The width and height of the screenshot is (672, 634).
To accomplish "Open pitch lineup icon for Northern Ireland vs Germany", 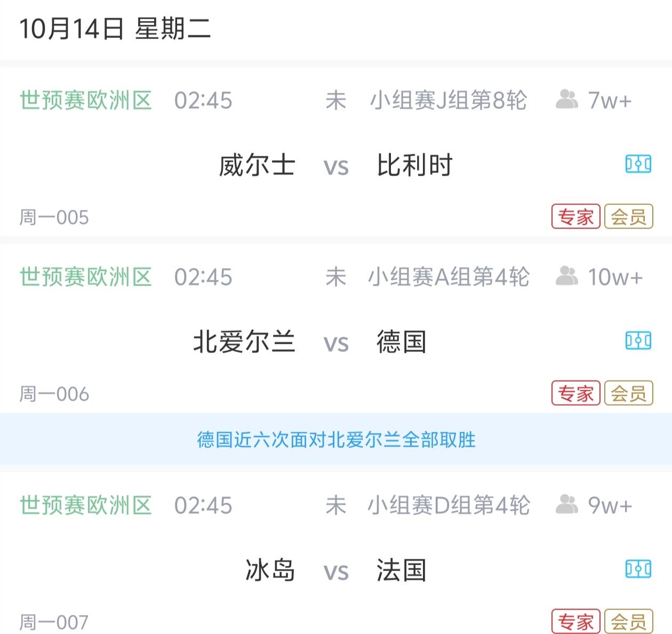I will click(x=638, y=340).
